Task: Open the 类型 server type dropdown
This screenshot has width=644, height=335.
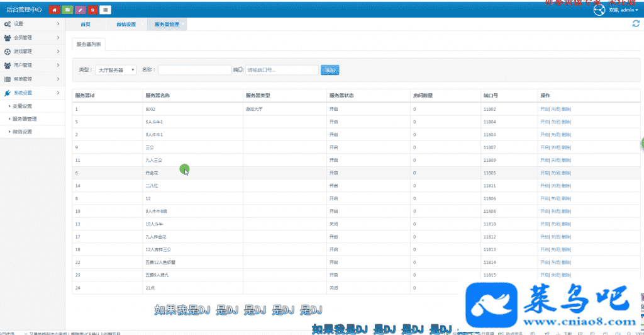Action: pyautogui.click(x=116, y=70)
